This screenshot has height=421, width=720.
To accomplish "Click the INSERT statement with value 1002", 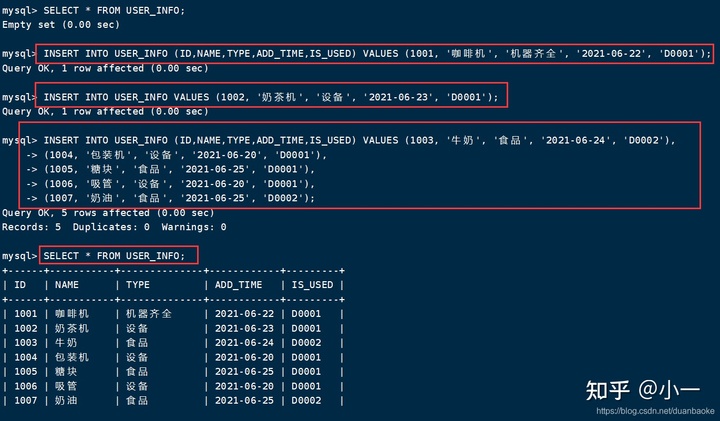I will point(270,97).
